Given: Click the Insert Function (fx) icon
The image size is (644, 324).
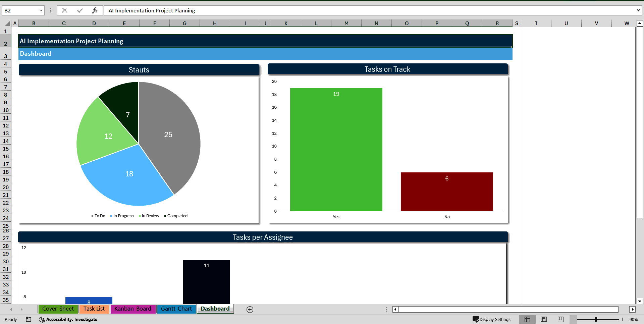Looking at the screenshot, I should click(95, 10).
